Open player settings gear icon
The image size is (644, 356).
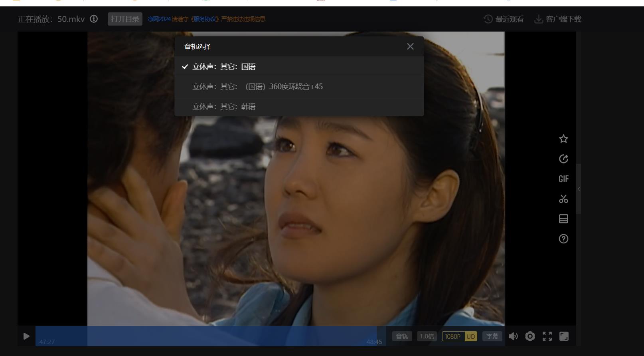(530, 336)
